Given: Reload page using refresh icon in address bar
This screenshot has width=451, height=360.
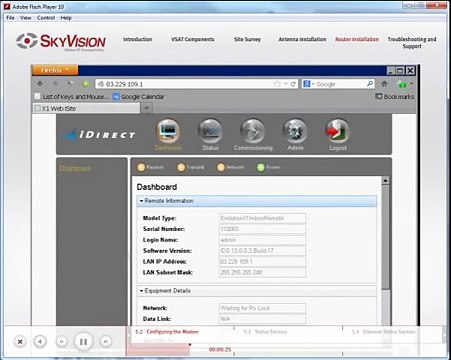Looking at the screenshot, I should pyautogui.click(x=293, y=84).
